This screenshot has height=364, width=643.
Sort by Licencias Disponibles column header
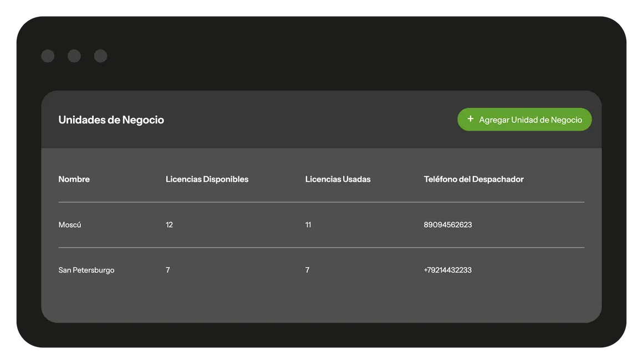point(207,179)
